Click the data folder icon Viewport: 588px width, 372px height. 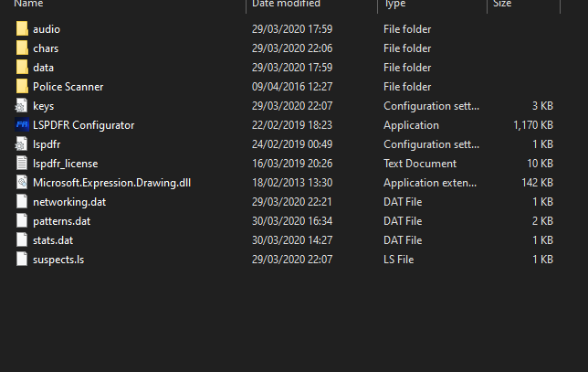(22, 68)
